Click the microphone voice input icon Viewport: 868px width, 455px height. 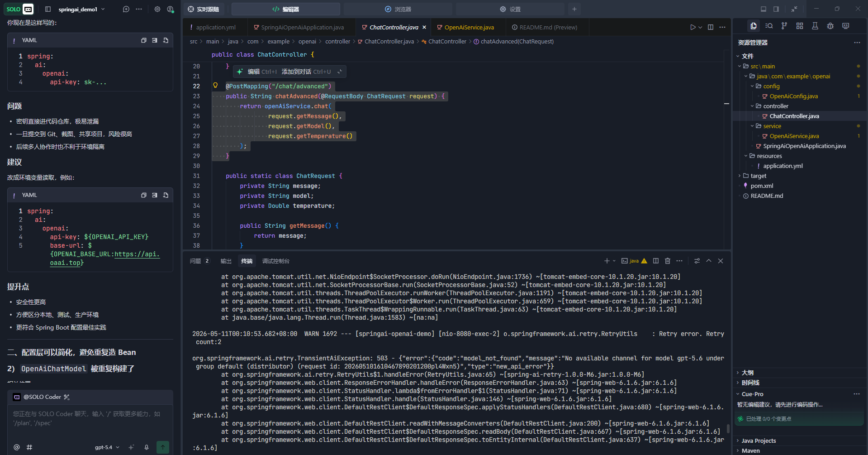147,447
